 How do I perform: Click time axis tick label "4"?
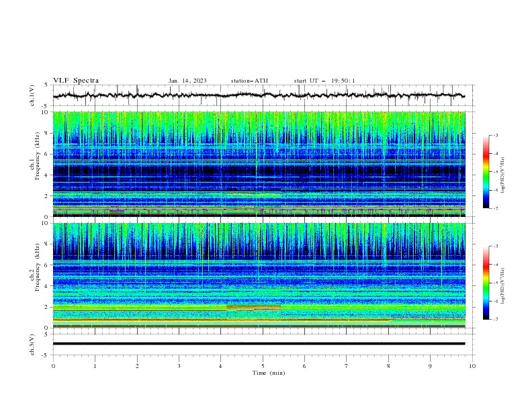220,366
